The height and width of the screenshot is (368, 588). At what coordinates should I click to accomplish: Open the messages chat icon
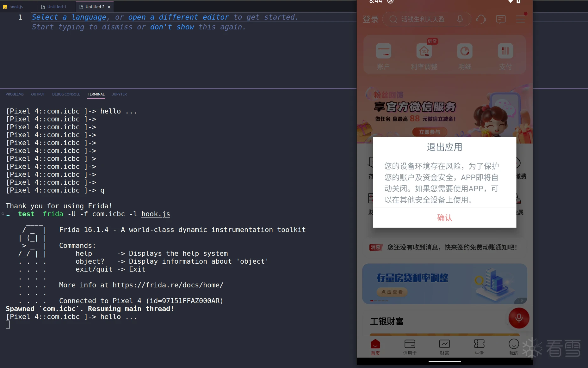(501, 19)
